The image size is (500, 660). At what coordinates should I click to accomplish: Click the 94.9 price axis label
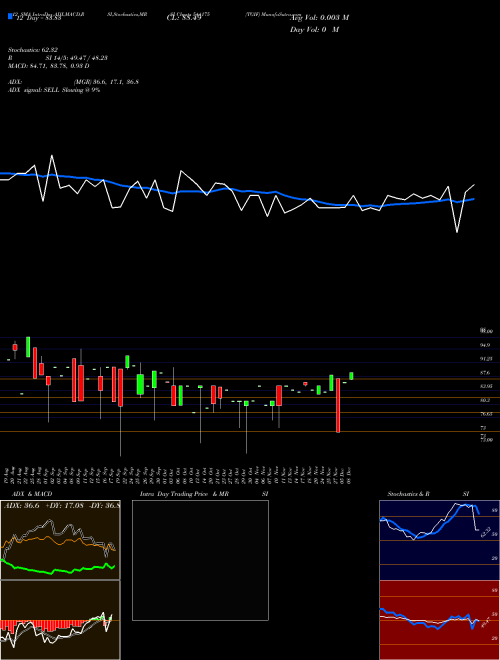tap(485, 345)
